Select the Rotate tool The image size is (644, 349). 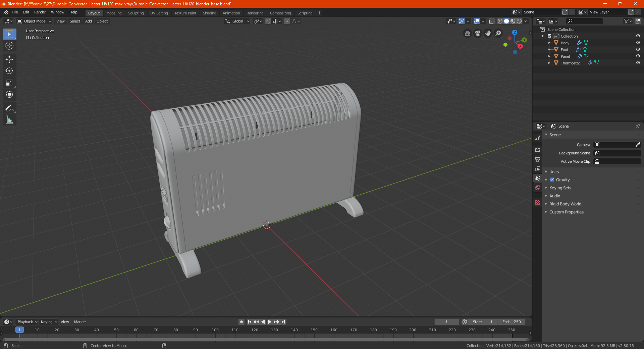[9, 71]
